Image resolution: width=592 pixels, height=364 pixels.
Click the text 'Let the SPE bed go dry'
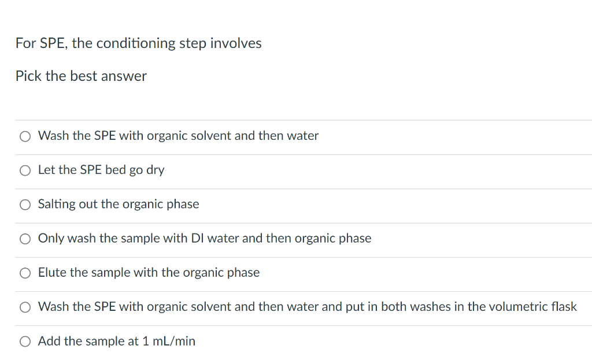(x=101, y=170)
